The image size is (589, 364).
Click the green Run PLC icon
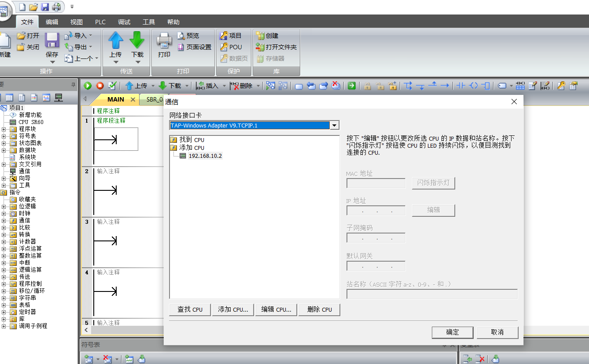pyautogui.click(x=88, y=86)
